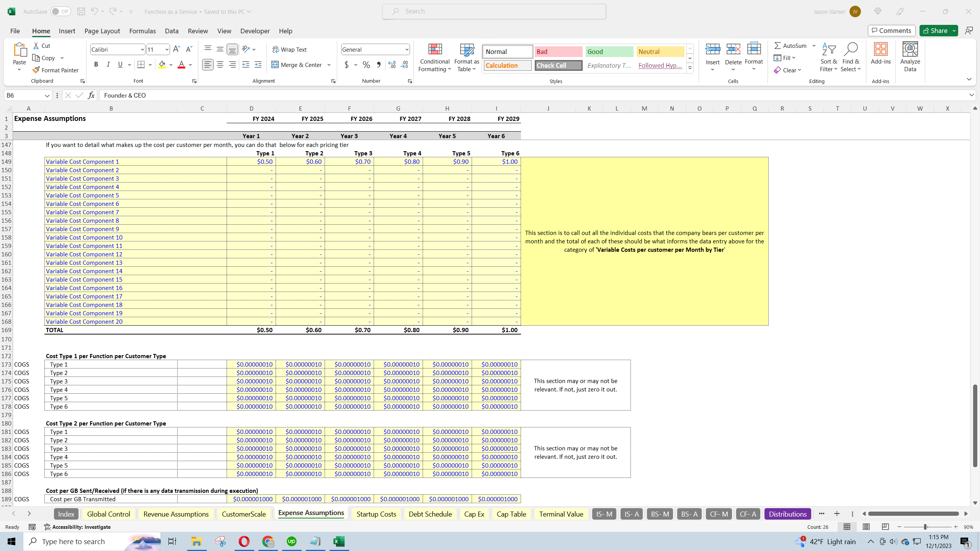Click Increase Indent icon

258,65
